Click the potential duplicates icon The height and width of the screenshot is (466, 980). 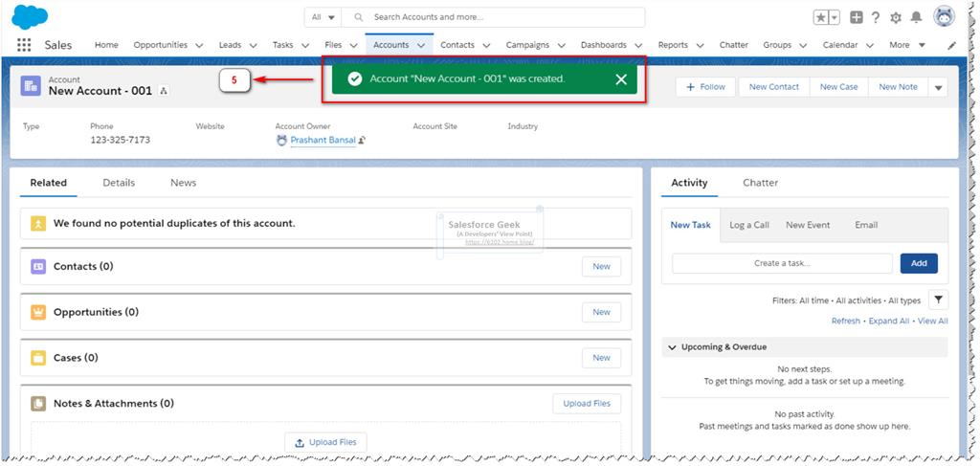click(38, 224)
